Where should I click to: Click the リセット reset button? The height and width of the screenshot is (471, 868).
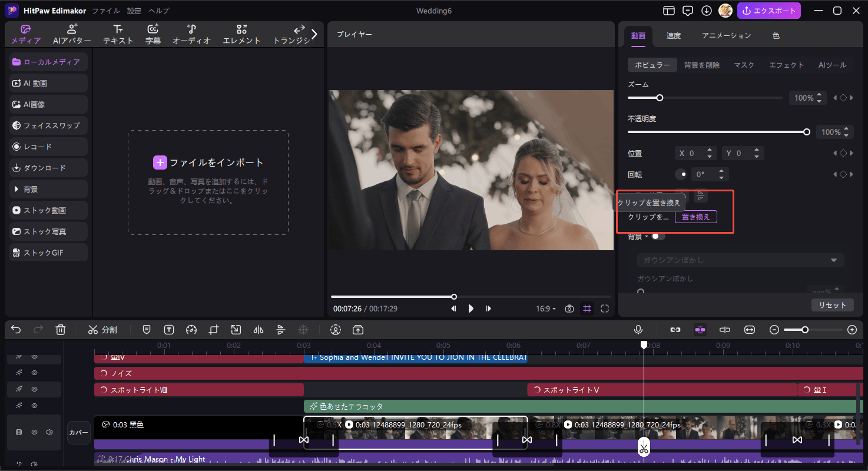(832, 305)
